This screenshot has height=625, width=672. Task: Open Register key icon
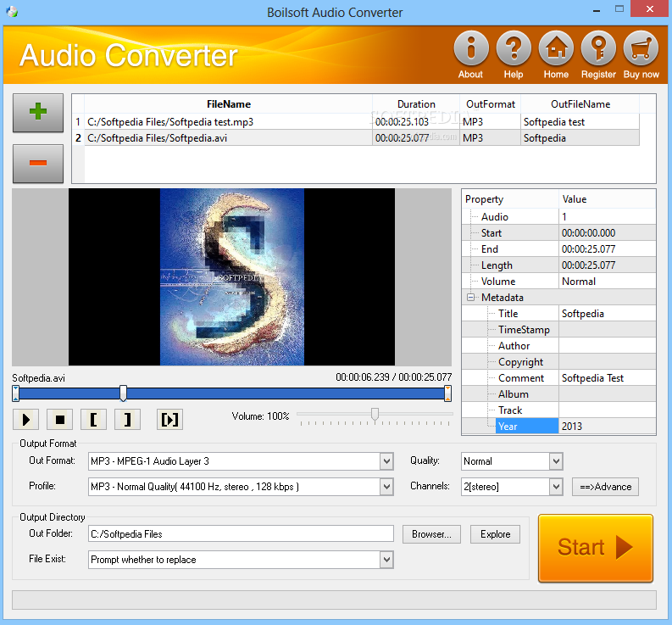(598, 48)
